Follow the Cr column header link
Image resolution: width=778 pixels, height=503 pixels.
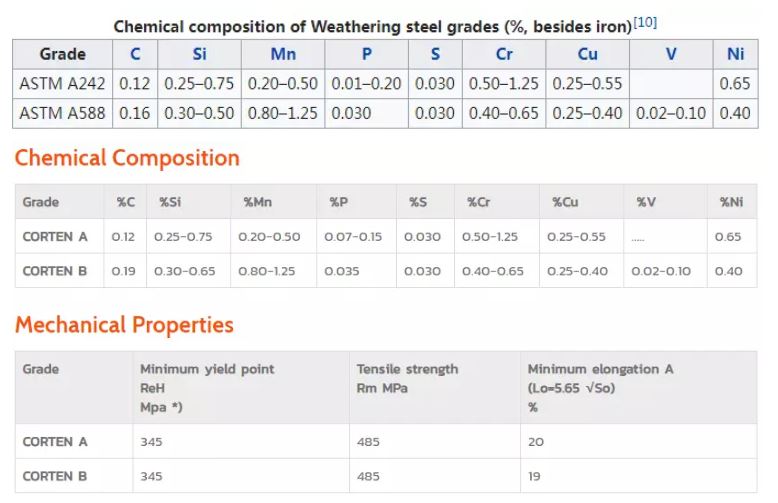(x=504, y=54)
